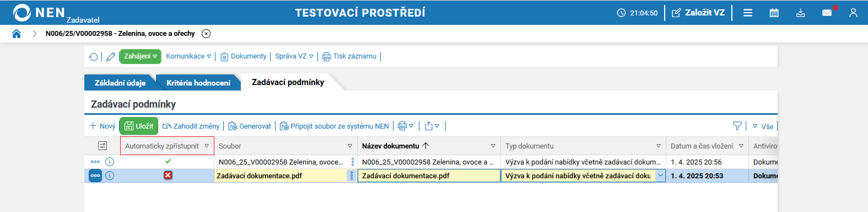The width and height of the screenshot is (868, 212).
Task: Click Připojit soubor ze systému NEN
Action: point(335,126)
